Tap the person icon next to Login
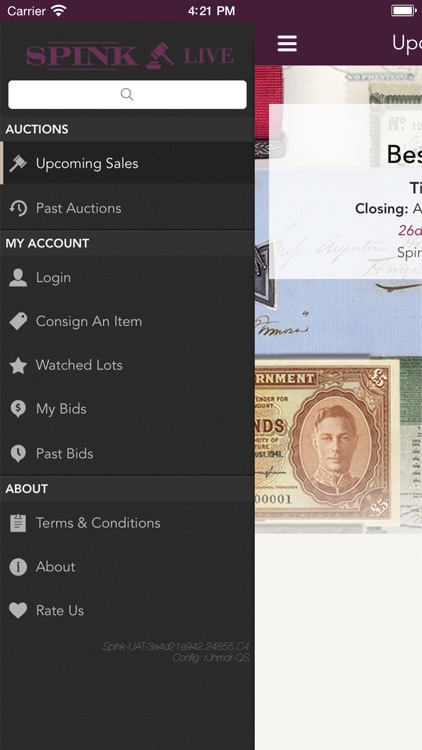This screenshot has height=750, width=422. [x=18, y=277]
